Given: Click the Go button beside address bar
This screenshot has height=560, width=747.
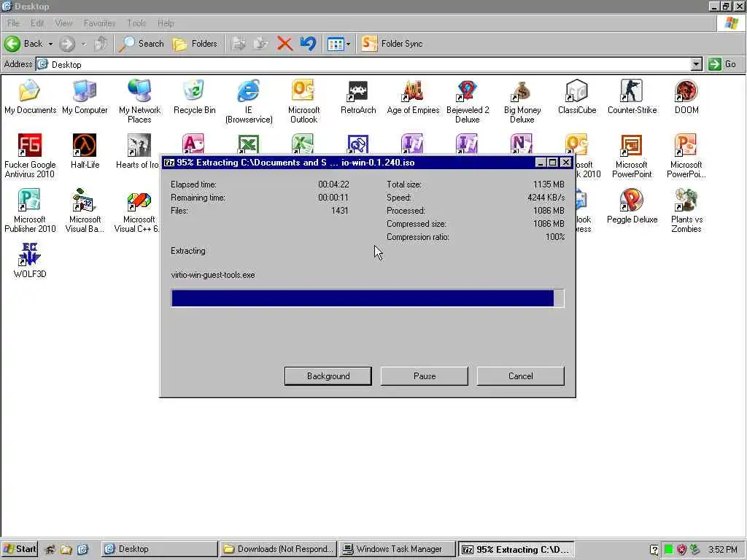Looking at the screenshot, I should (x=723, y=64).
